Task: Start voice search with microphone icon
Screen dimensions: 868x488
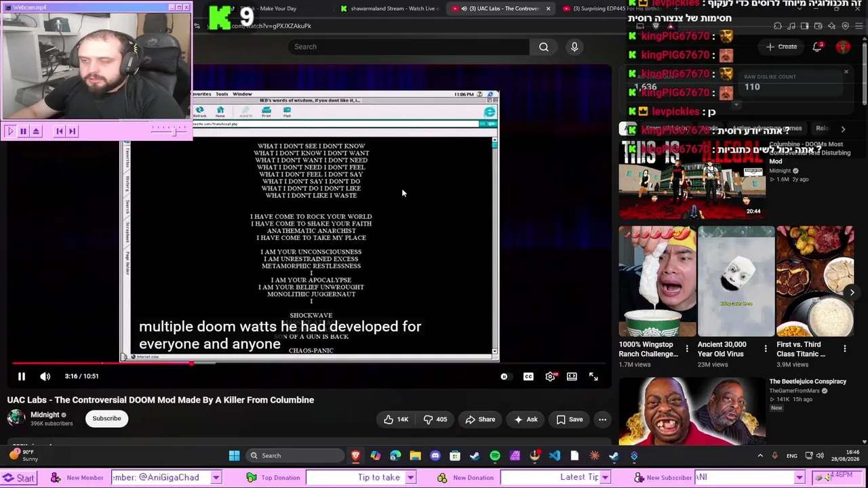Action: tap(574, 47)
